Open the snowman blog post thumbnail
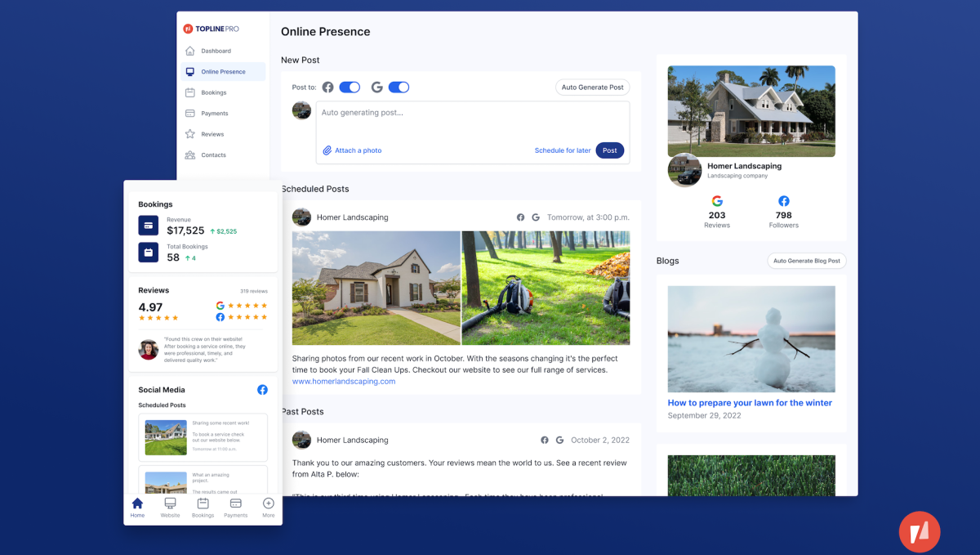Viewport: 980px width, 555px height. tap(751, 338)
